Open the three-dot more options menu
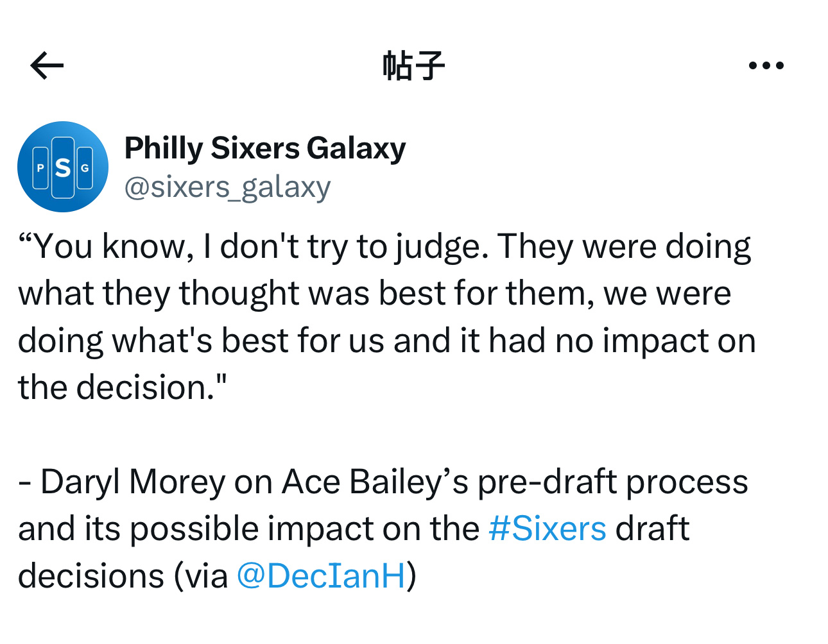This screenshot has height=644, width=828. [766, 65]
